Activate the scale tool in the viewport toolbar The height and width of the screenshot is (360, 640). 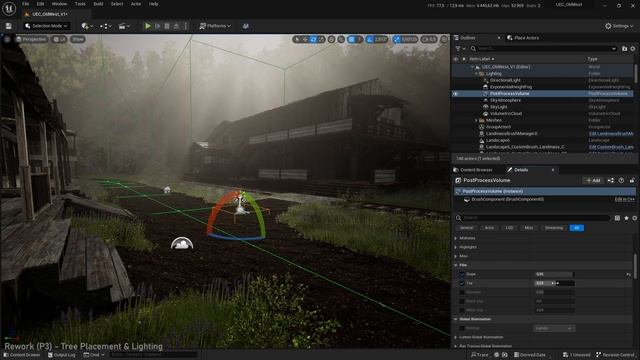(322, 39)
